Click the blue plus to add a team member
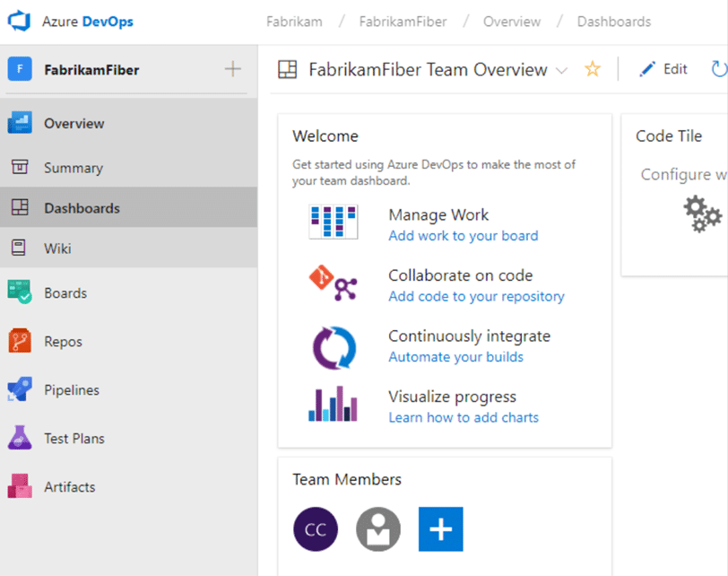The height and width of the screenshot is (576, 728). (440, 529)
